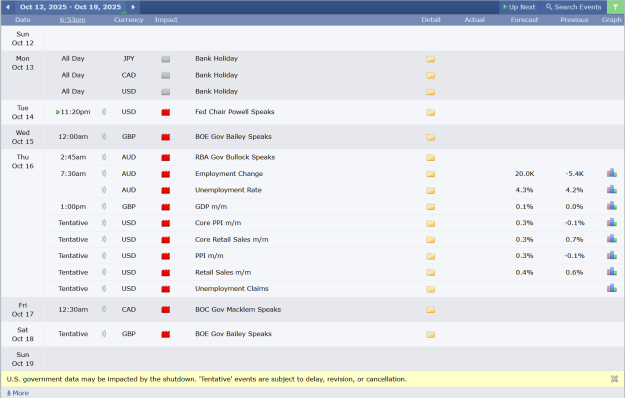Toggle alert for 12:00am BOE Gov Bailey Speaks
The width and height of the screenshot is (625, 398).
[104, 137]
